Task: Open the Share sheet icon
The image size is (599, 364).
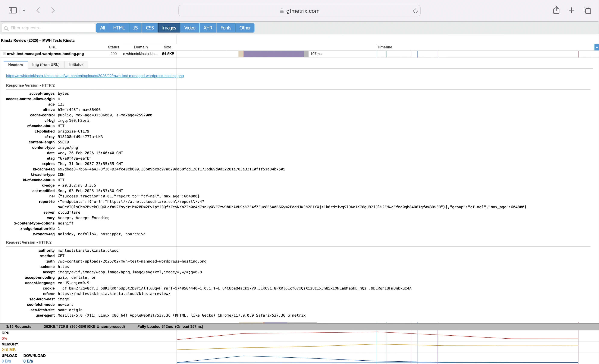Action: [556, 10]
